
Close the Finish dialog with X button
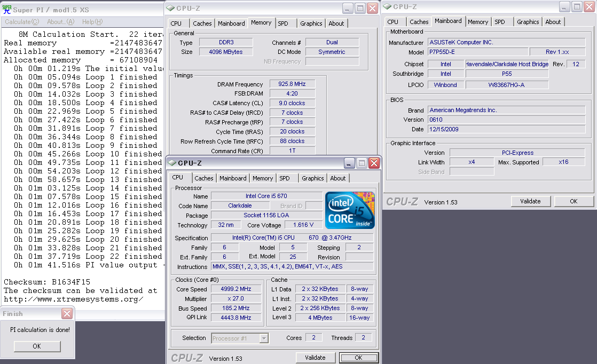point(67,314)
